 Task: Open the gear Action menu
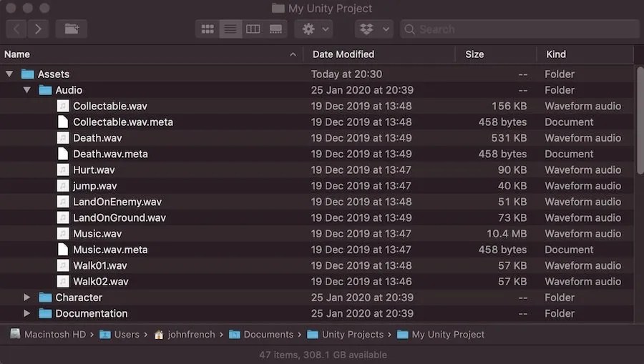pos(314,29)
